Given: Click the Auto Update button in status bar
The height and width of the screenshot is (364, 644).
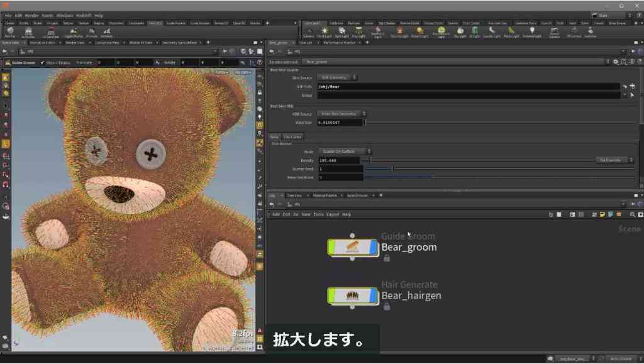Looking at the screenshot, I should pos(621,359).
